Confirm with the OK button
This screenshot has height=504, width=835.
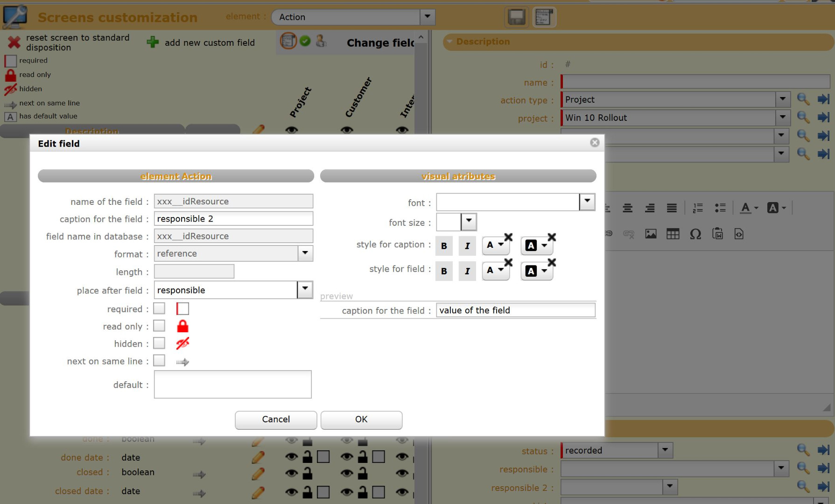point(361,420)
